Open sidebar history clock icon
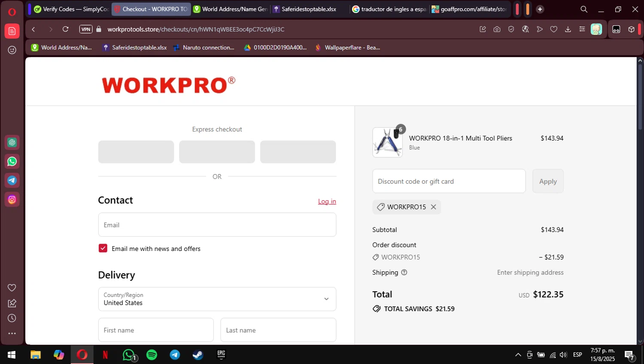The width and height of the screenshot is (644, 364). tap(12, 318)
